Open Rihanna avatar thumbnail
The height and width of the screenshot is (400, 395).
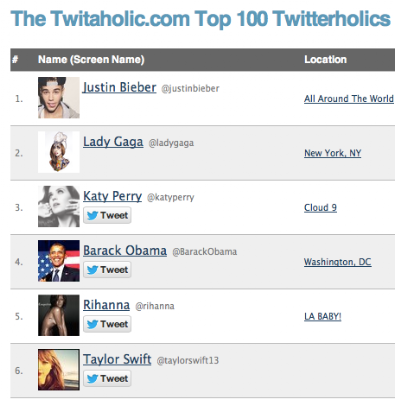pyautogui.click(x=59, y=315)
